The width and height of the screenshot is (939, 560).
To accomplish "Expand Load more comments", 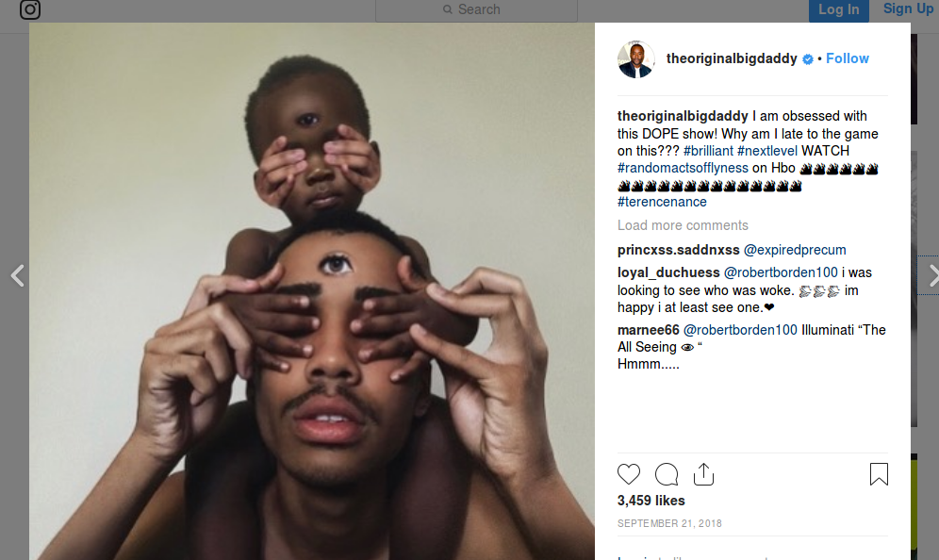I will click(x=683, y=225).
